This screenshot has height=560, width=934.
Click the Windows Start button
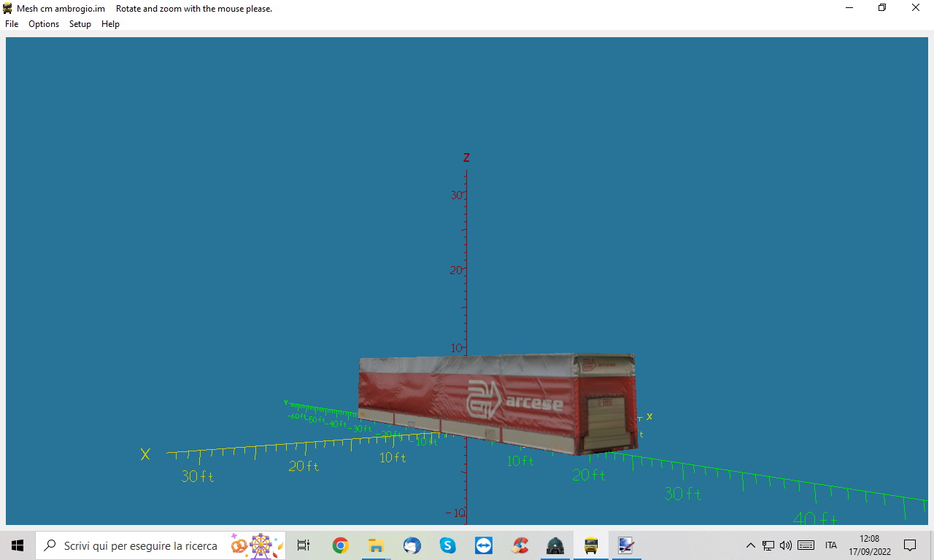(x=18, y=545)
